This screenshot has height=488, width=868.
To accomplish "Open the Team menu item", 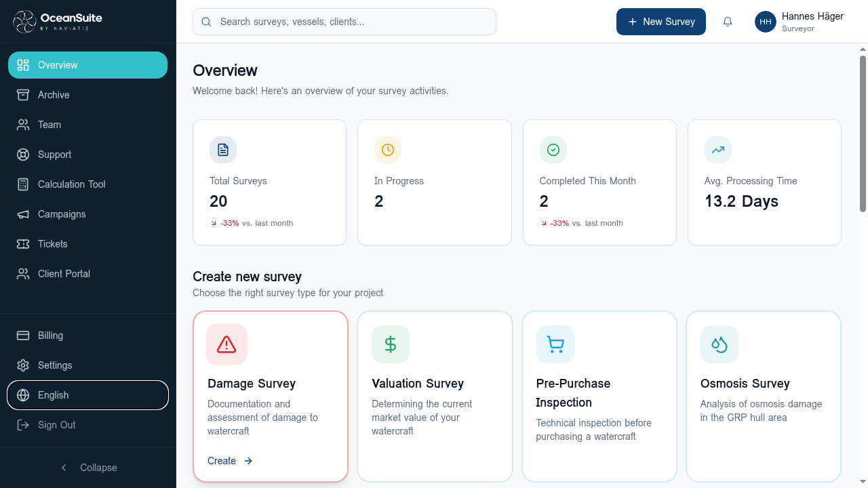I will tap(88, 125).
